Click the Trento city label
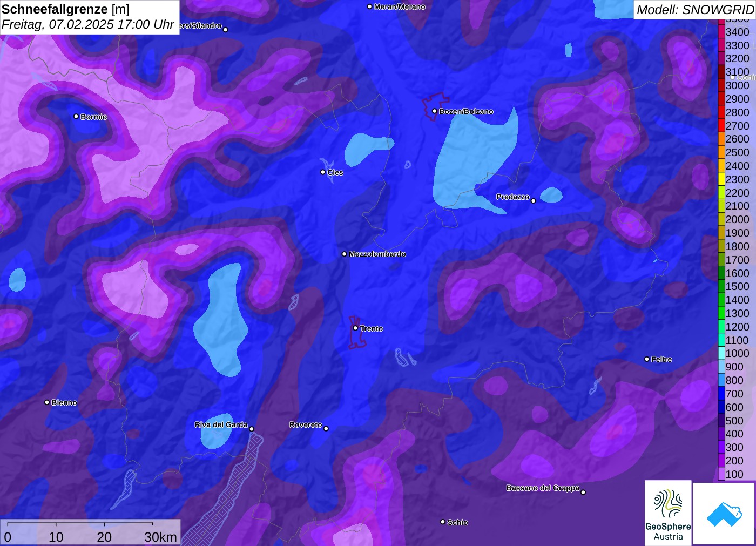 pyautogui.click(x=372, y=328)
